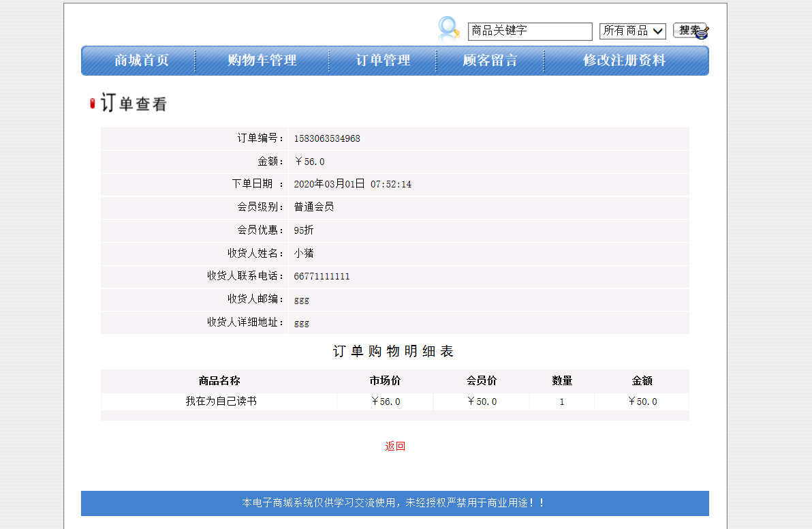812x529 pixels.
Task: Open 购物车管理 from the navigation menu
Action: pyautogui.click(x=263, y=60)
